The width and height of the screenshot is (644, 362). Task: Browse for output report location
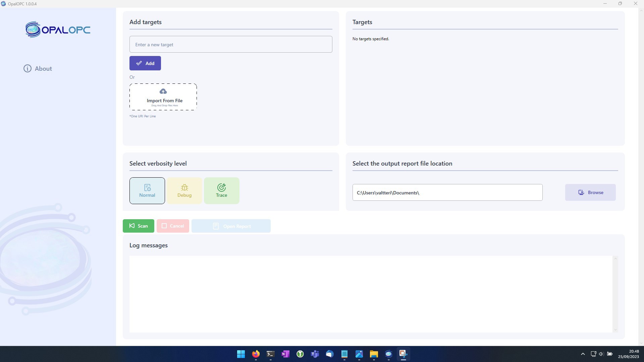coord(590,192)
